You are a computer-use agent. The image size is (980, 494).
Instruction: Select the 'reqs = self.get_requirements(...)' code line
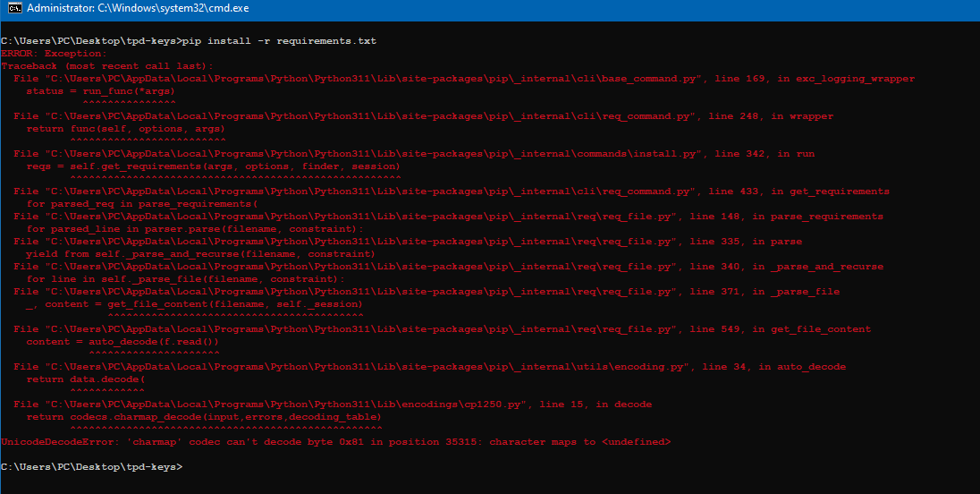[214, 166]
